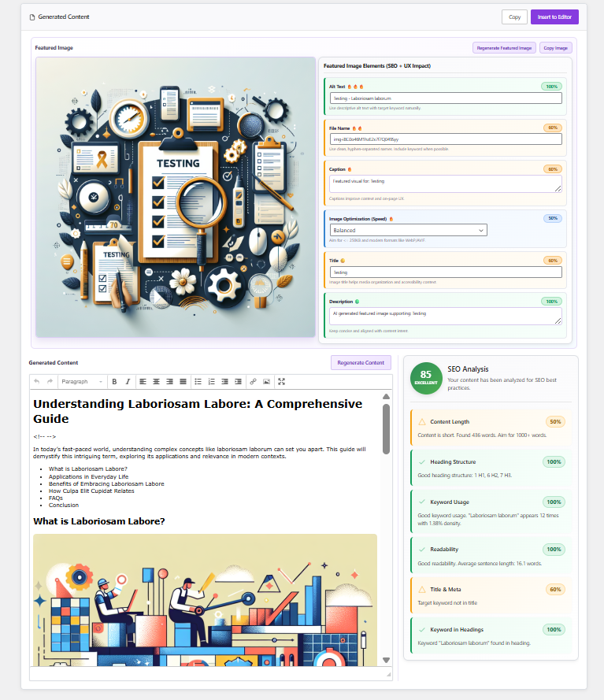Click the 'FAQs' list item

coord(56,498)
